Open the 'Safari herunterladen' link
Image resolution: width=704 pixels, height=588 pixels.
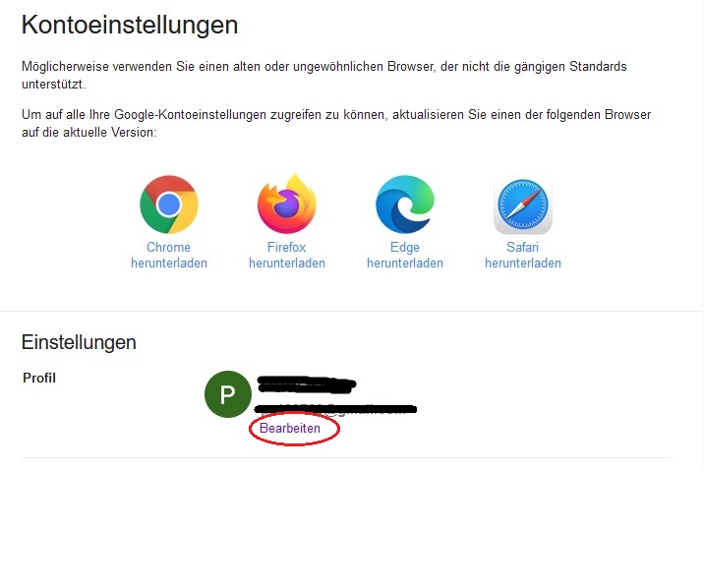(x=523, y=255)
